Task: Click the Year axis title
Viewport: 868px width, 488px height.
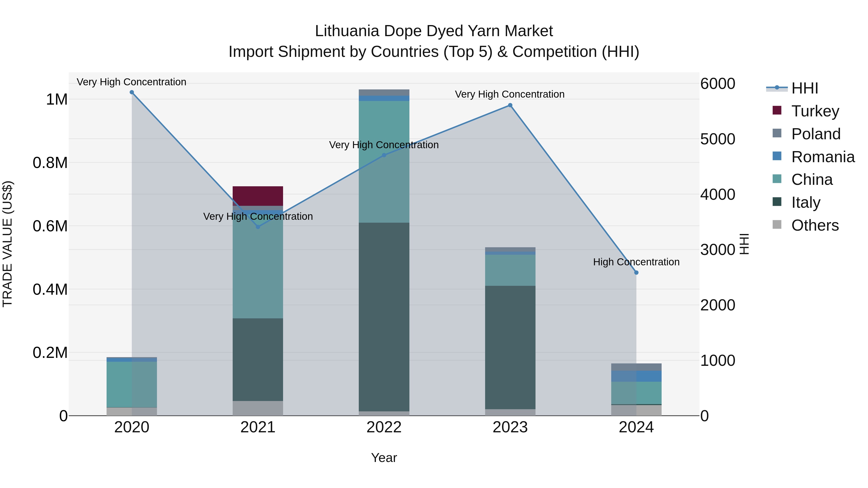Action: point(384,458)
